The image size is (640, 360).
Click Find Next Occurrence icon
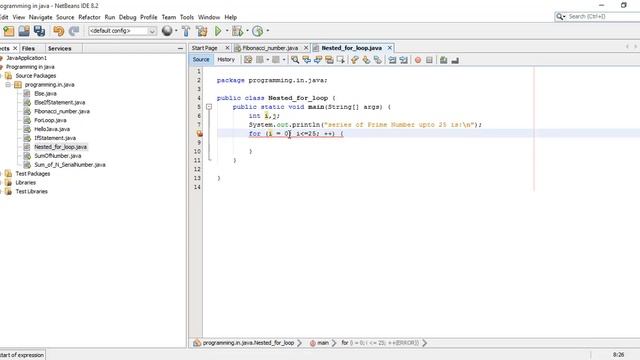[318, 60]
